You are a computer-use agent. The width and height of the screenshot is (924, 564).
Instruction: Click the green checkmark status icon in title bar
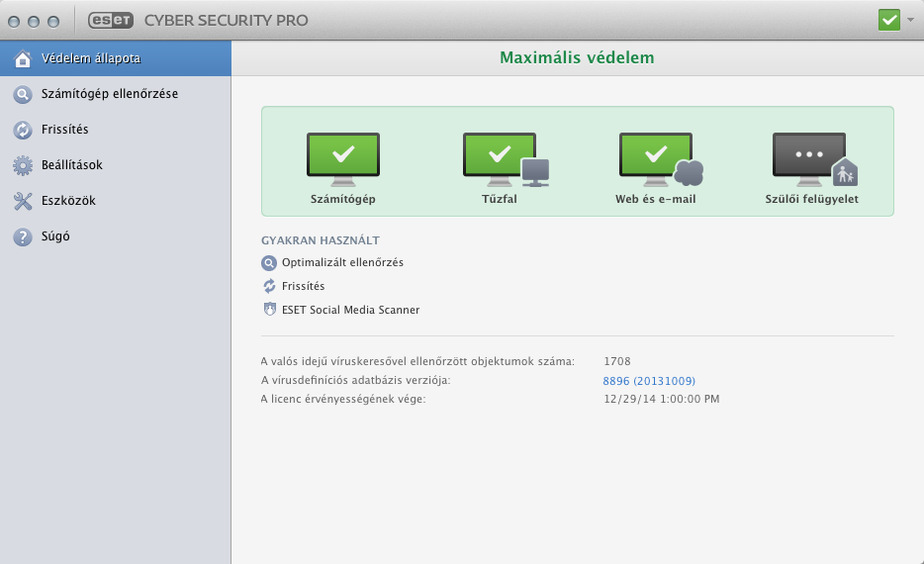[888, 20]
